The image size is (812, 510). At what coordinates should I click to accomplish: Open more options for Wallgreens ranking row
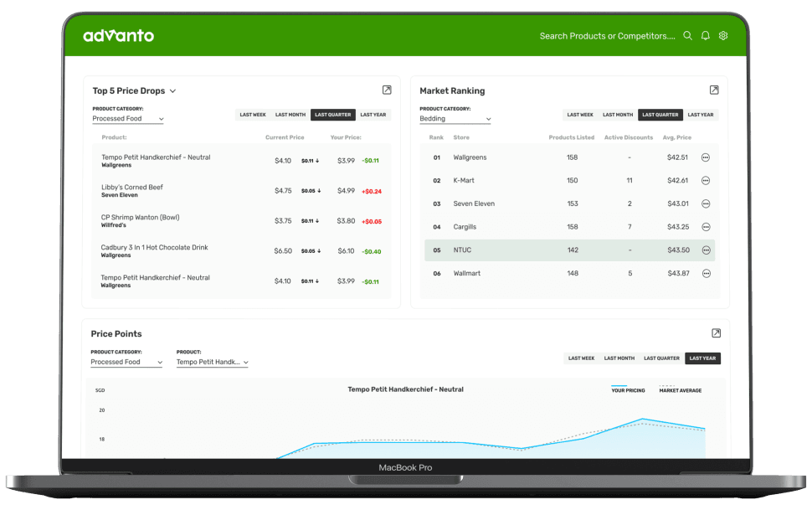(x=706, y=157)
